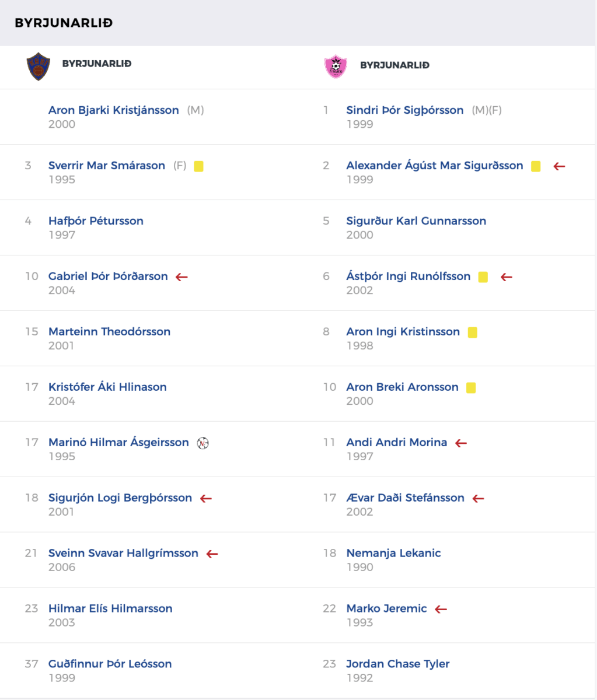Click the yellow card next to Sverrir Mar Smárason

tap(198, 166)
